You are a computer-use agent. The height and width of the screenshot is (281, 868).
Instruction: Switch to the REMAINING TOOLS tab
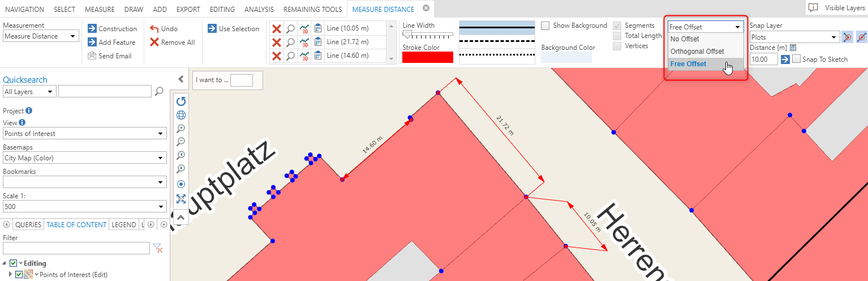[313, 10]
